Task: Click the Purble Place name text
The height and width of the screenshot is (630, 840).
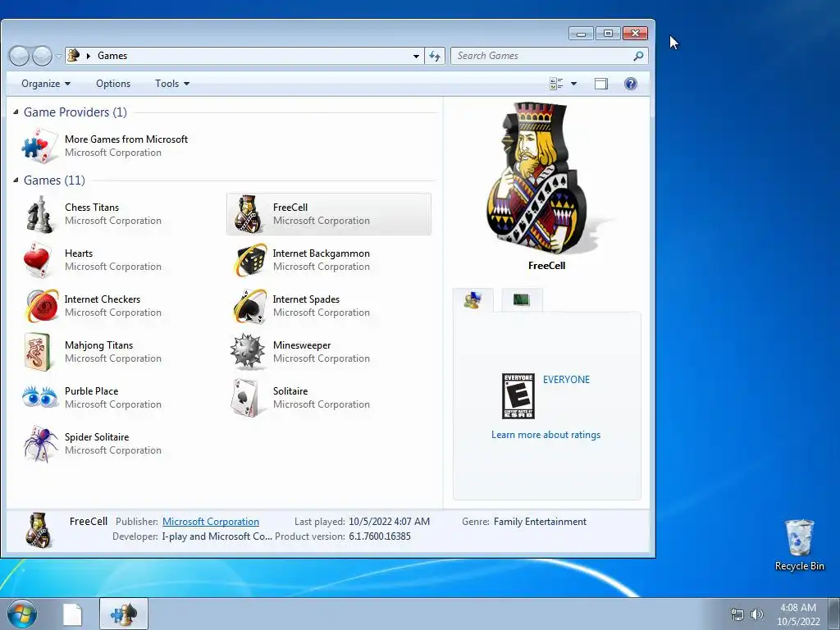Action: pyautogui.click(x=92, y=391)
